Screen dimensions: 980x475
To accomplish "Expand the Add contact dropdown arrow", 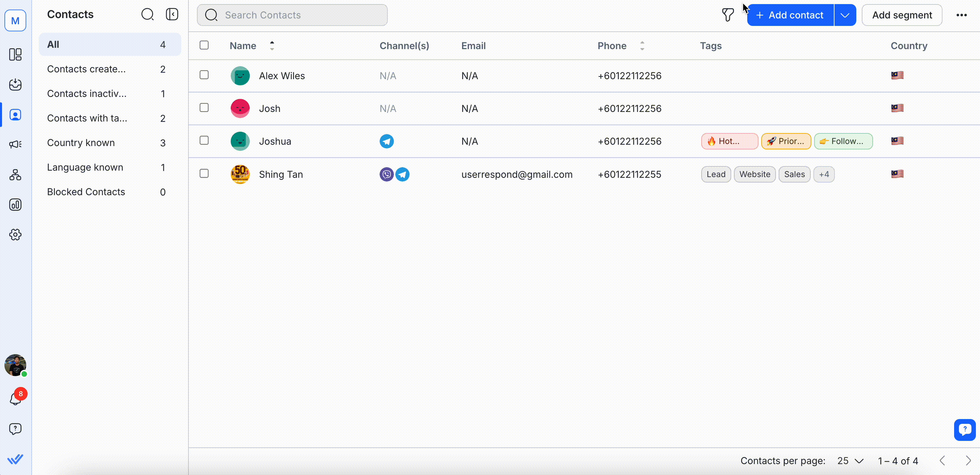I will tap(845, 15).
